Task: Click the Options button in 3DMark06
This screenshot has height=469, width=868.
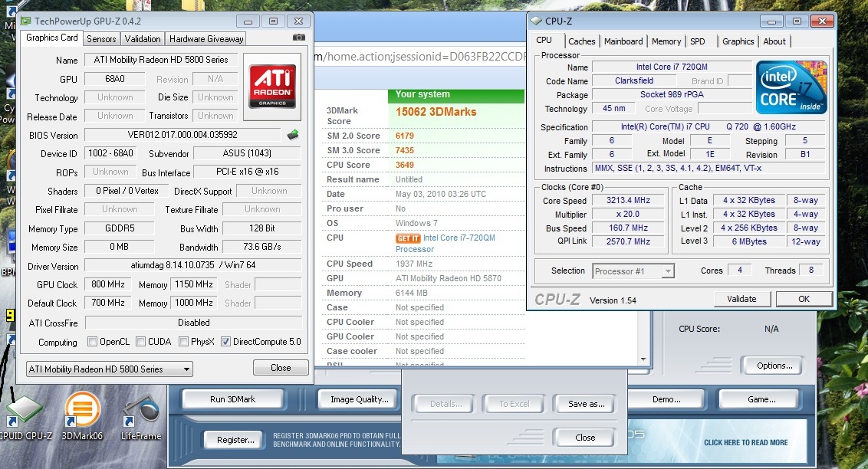Action: point(774,366)
